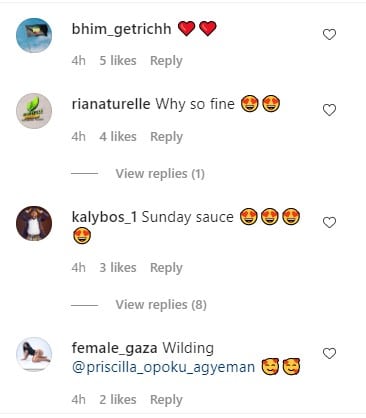Open the @priscilla_opoku_agyeman mention link
The height and width of the screenshot is (418, 366).
pyautogui.click(x=163, y=367)
